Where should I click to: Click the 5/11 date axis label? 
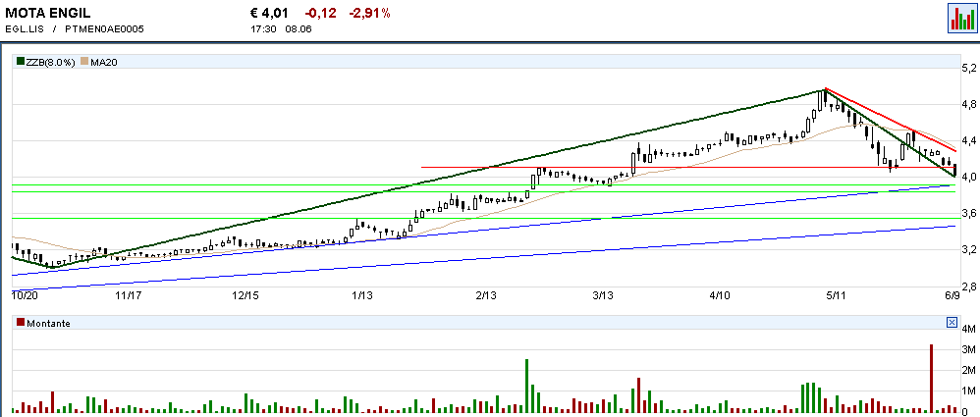pos(837,294)
